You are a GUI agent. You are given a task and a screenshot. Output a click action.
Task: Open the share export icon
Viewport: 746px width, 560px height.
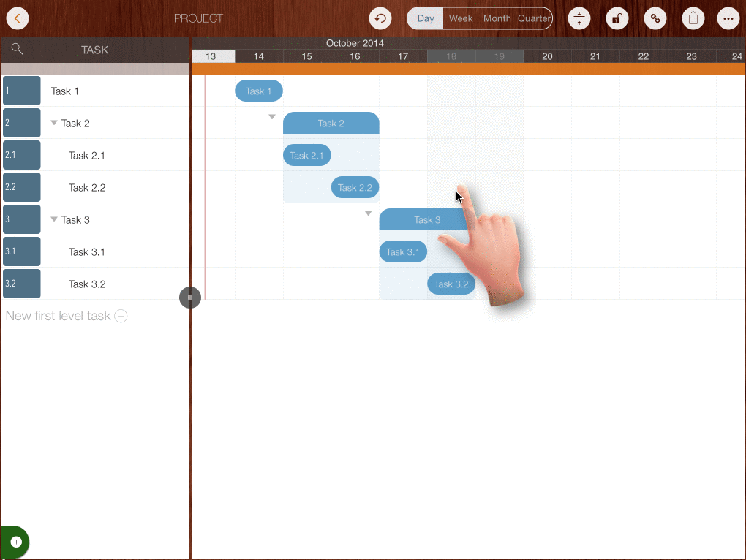click(x=693, y=18)
